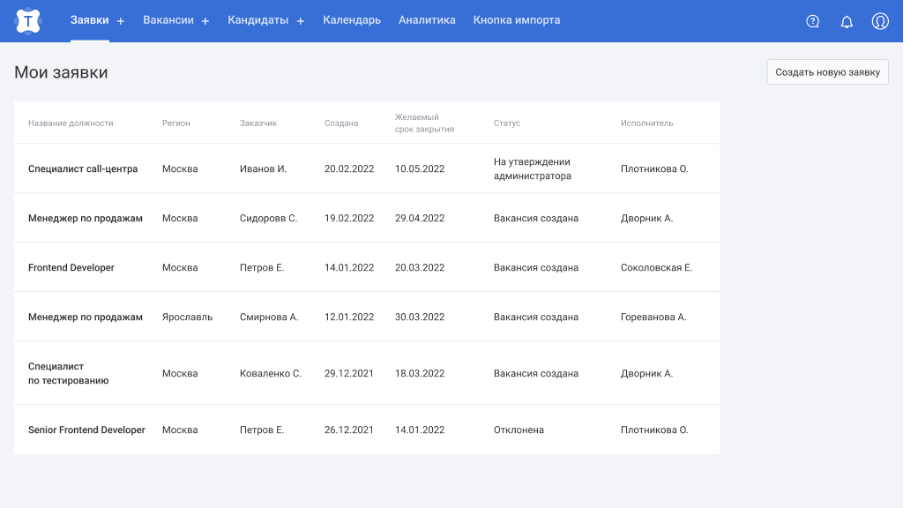Click the Название должности column header

[71, 123]
